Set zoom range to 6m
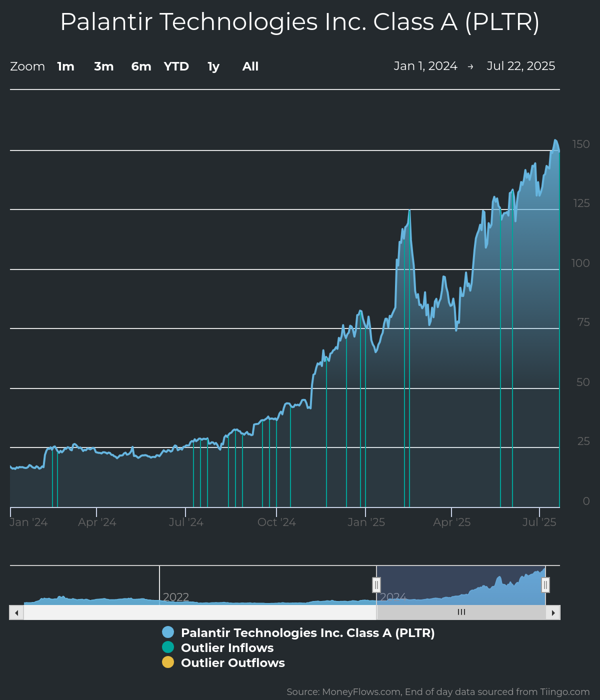 pyautogui.click(x=141, y=66)
